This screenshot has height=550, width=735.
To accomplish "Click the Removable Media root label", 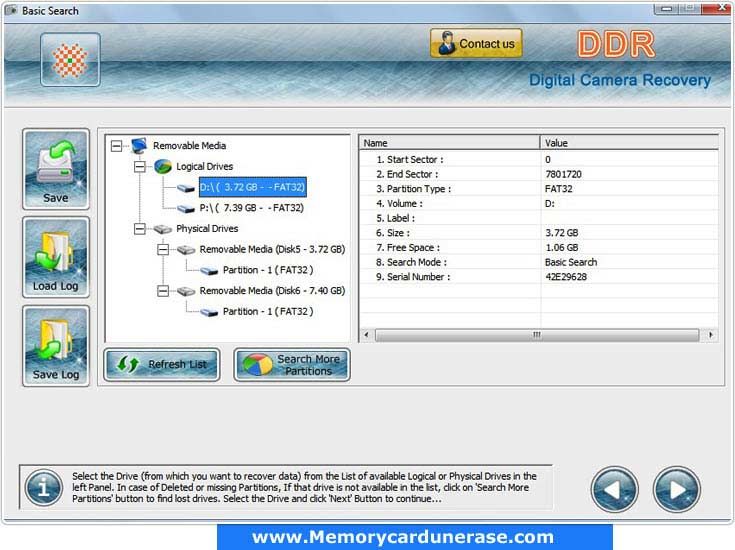I will point(189,146).
